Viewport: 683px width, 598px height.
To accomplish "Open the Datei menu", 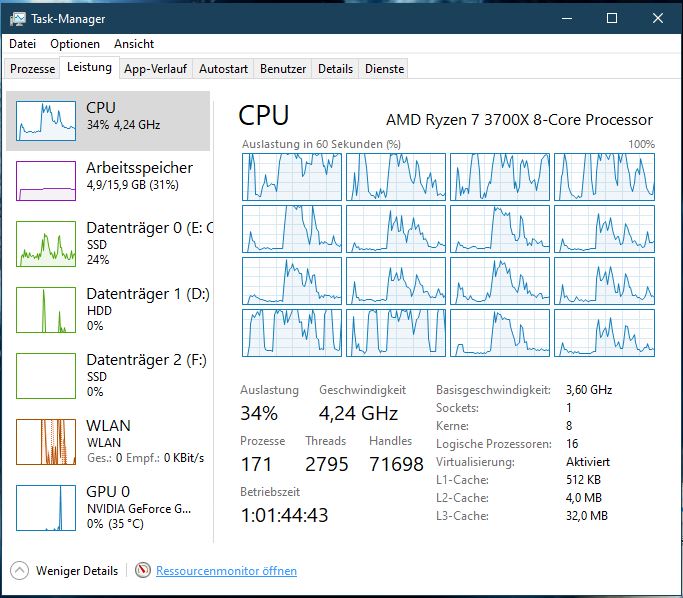I will pyautogui.click(x=22, y=44).
